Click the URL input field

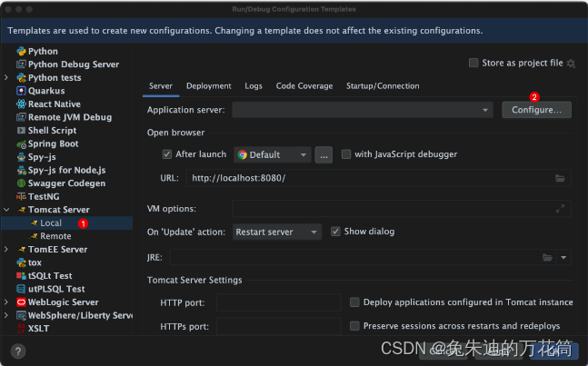click(x=378, y=178)
